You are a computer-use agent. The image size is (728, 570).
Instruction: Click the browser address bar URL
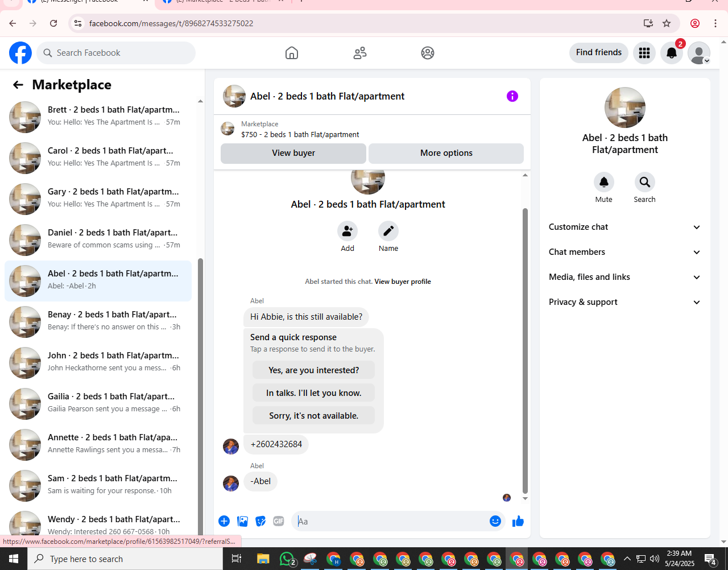pos(171,23)
